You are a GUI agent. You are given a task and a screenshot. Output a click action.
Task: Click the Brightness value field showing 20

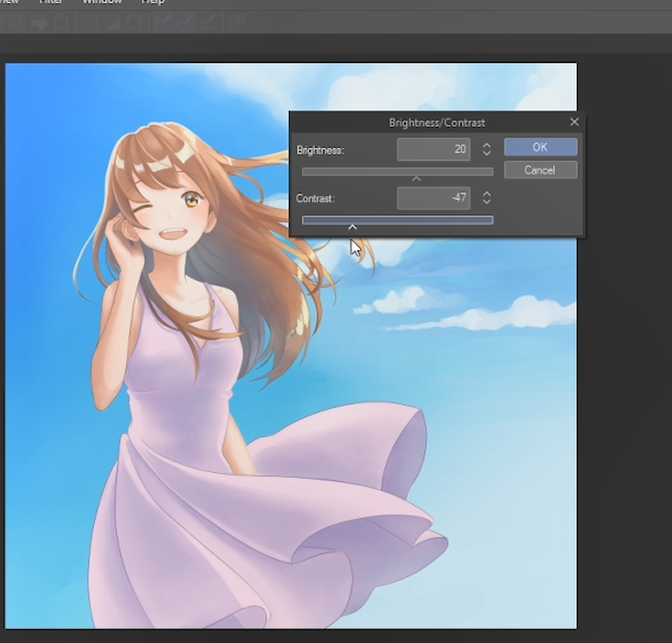tap(433, 149)
